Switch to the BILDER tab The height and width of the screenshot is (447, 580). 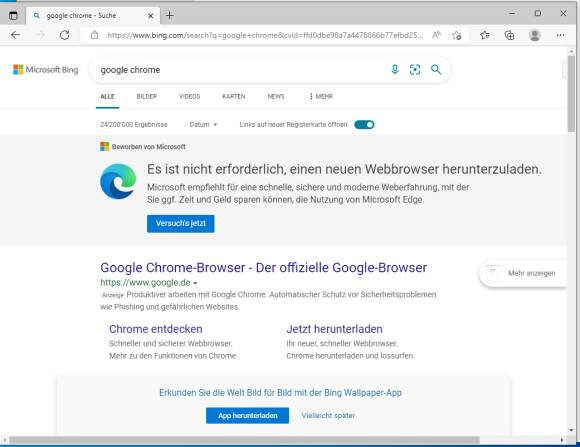click(147, 97)
